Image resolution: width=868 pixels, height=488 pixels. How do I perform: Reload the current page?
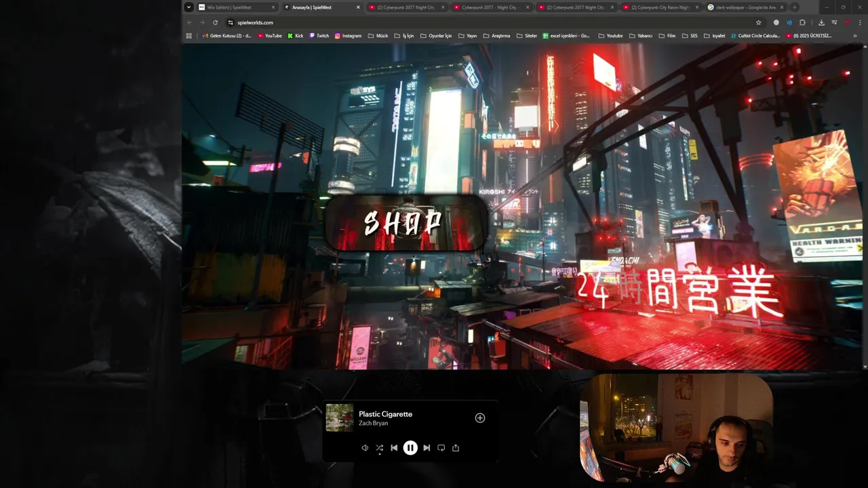(x=216, y=22)
